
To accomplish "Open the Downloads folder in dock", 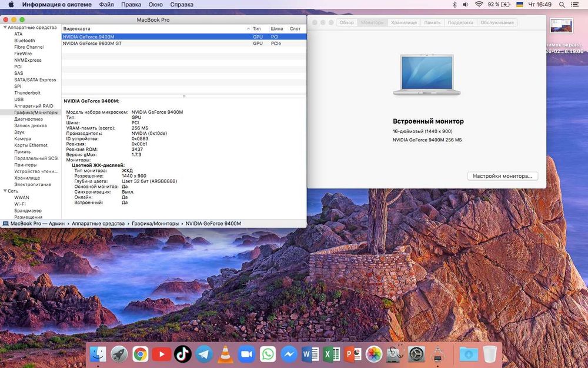I will [469, 354].
